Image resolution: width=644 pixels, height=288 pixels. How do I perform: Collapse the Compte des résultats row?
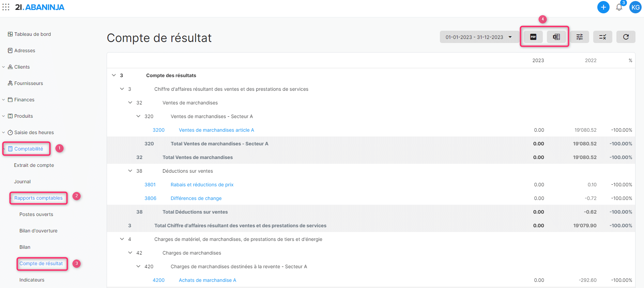click(114, 75)
